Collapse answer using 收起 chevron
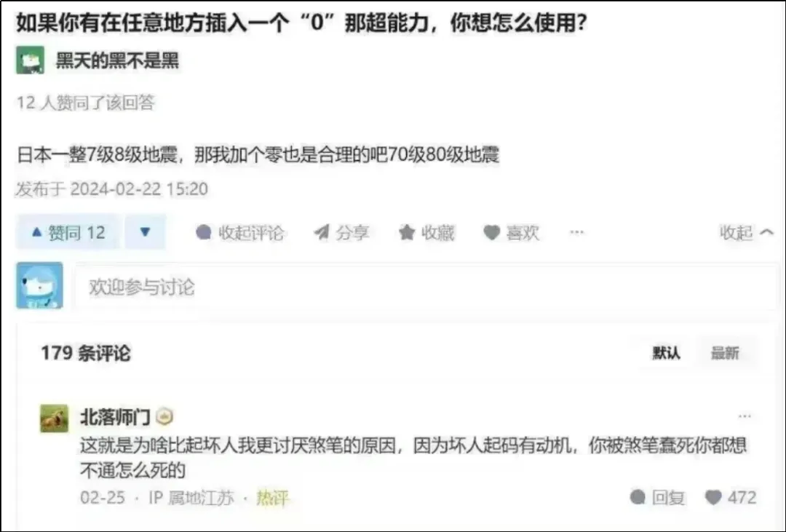The height and width of the screenshot is (532, 786). click(746, 232)
